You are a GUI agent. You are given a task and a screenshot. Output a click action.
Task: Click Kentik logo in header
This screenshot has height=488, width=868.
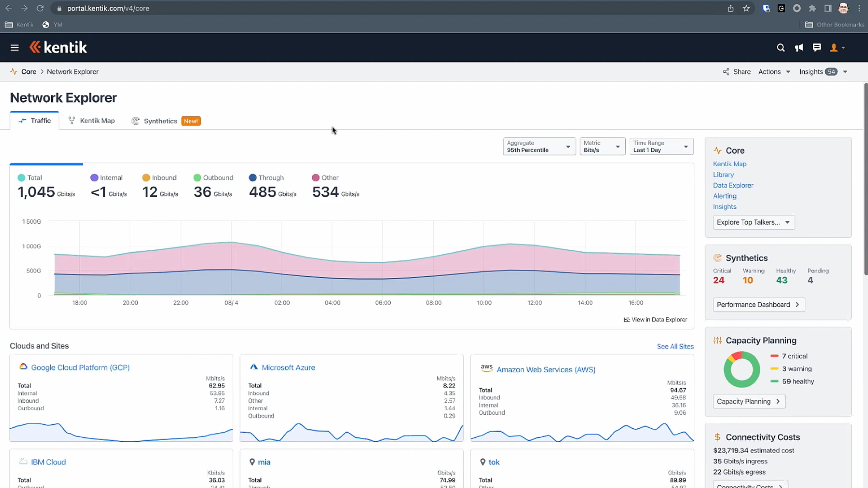coord(58,47)
